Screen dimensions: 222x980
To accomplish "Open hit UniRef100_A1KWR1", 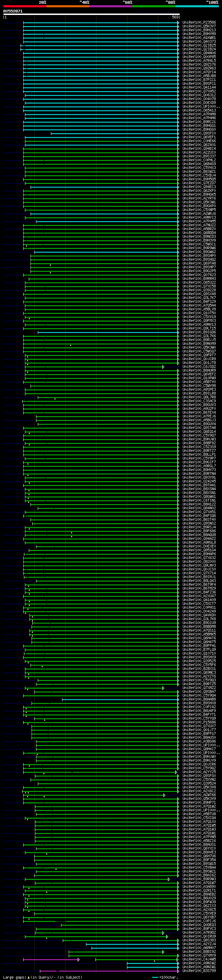I will (x=199, y=38).
